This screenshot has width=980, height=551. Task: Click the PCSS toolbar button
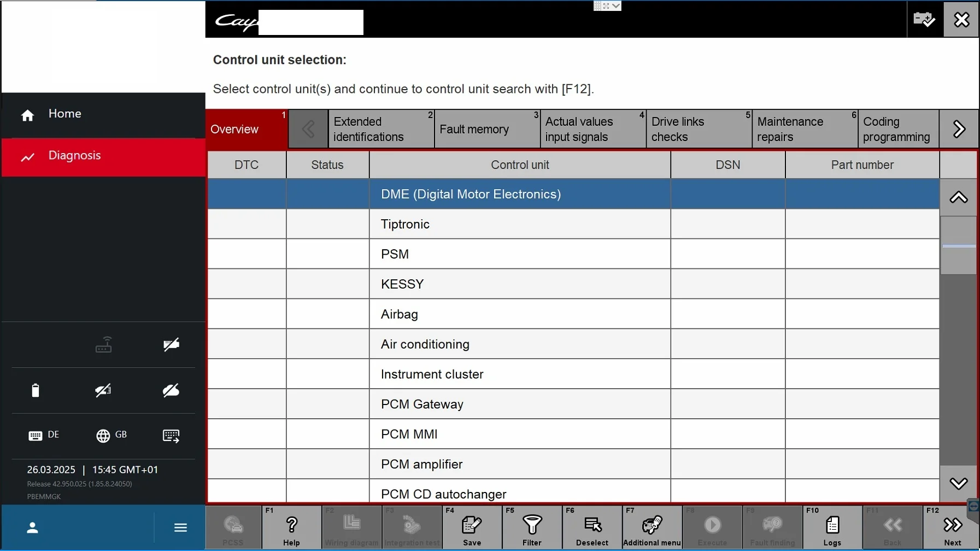pyautogui.click(x=233, y=527)
